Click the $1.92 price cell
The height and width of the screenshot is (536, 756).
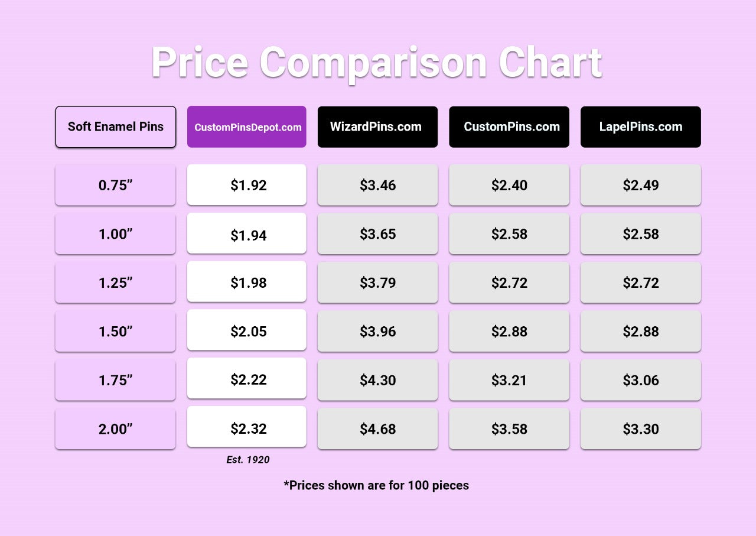click(x=247, y=185)
